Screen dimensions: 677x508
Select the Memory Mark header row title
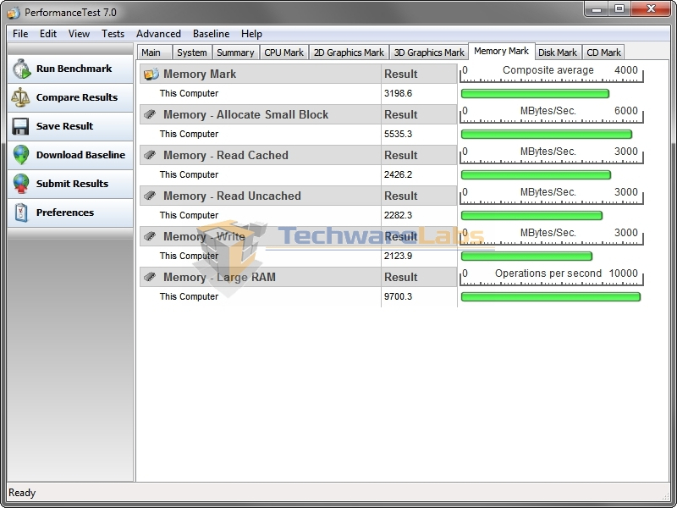199,74
